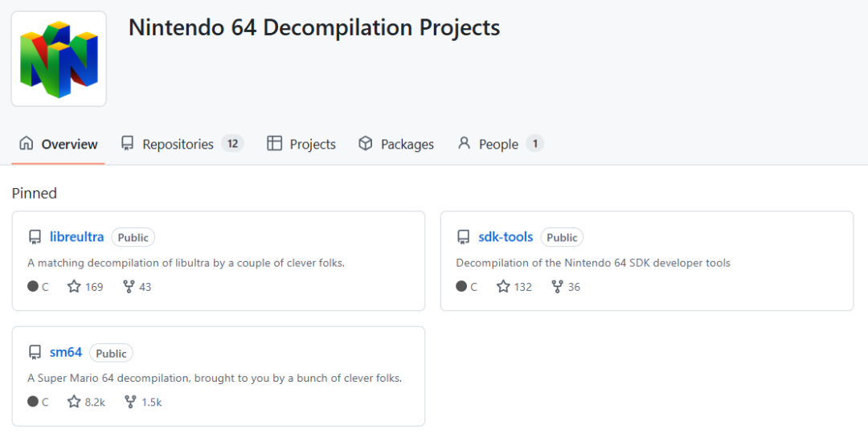Open the sdk-tools repository link

click(506, 237)
